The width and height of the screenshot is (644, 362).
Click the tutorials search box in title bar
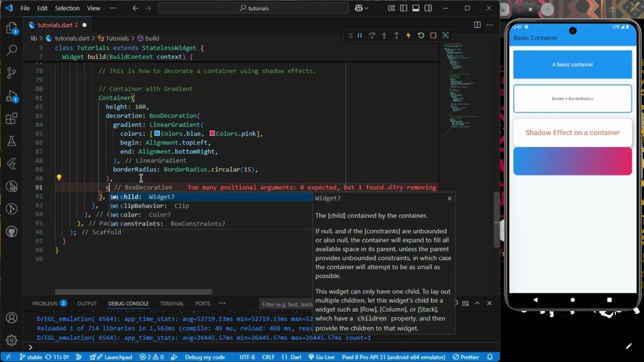(x=253, y=8)
